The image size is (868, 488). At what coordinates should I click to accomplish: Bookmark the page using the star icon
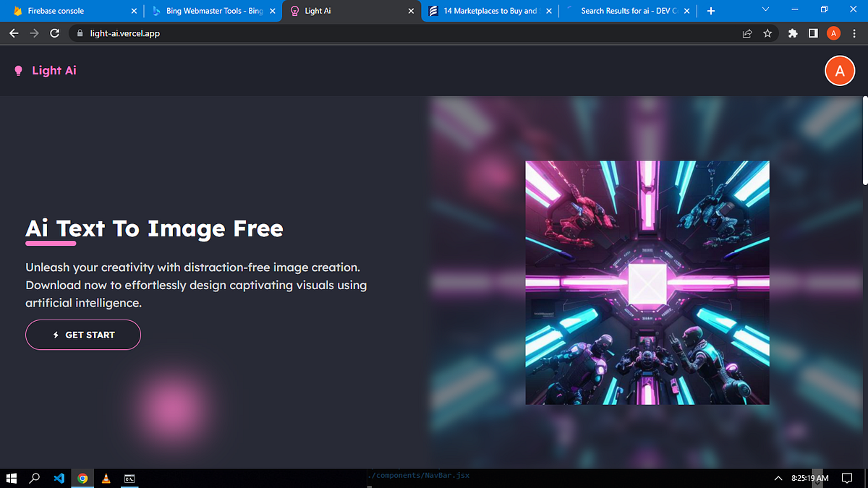[767, 33]
